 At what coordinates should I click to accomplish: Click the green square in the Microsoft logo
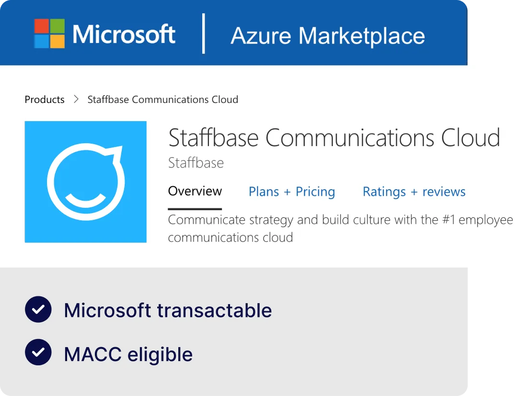click(x=57, y=26)
